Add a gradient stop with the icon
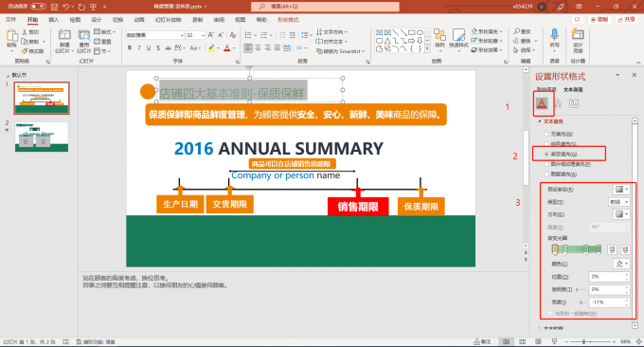The height and width of the screenshot is (347, 644). click(612, 249)
